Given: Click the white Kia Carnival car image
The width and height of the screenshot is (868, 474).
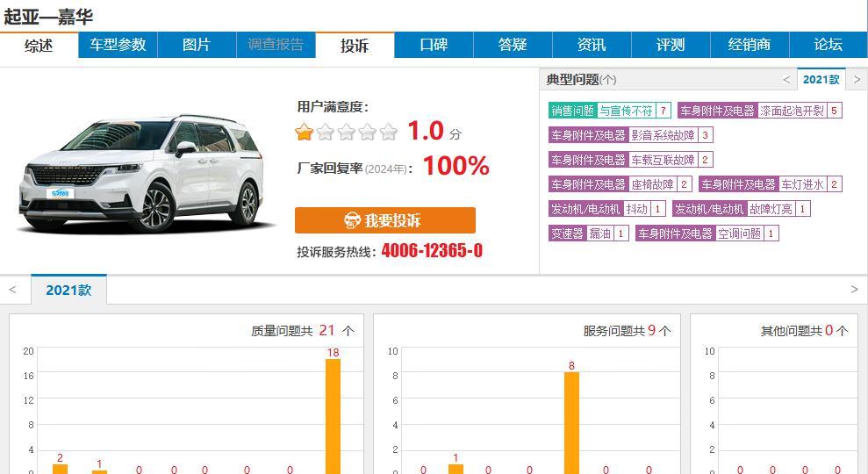Looking at the screenshot, I should point(145,173).
